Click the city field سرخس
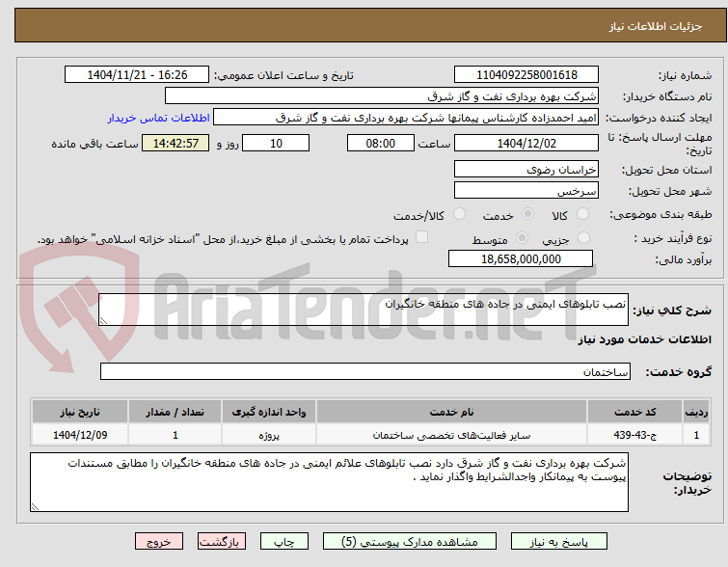728x567 pixels. point(526,190)
